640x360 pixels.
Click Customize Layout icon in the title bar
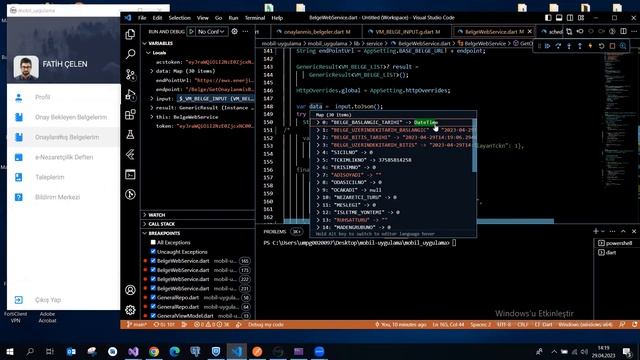click(x=581, y=18)
